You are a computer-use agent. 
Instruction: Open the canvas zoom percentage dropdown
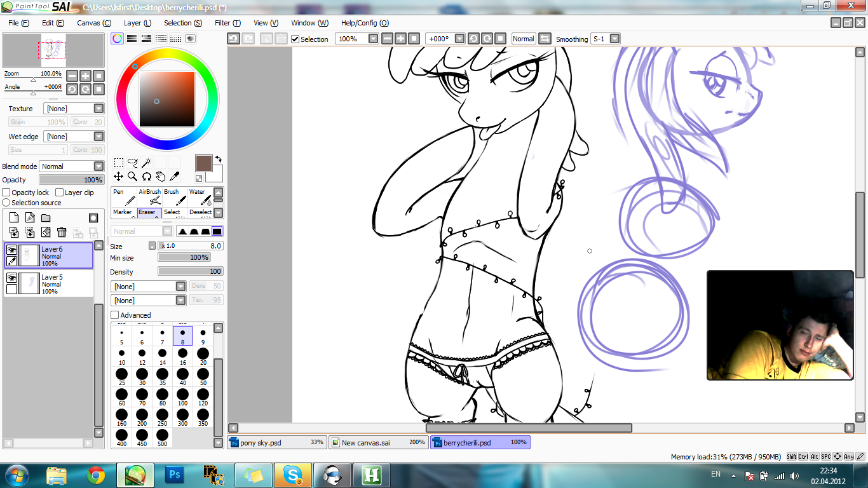pyautogui.click(x=374, y=39)
